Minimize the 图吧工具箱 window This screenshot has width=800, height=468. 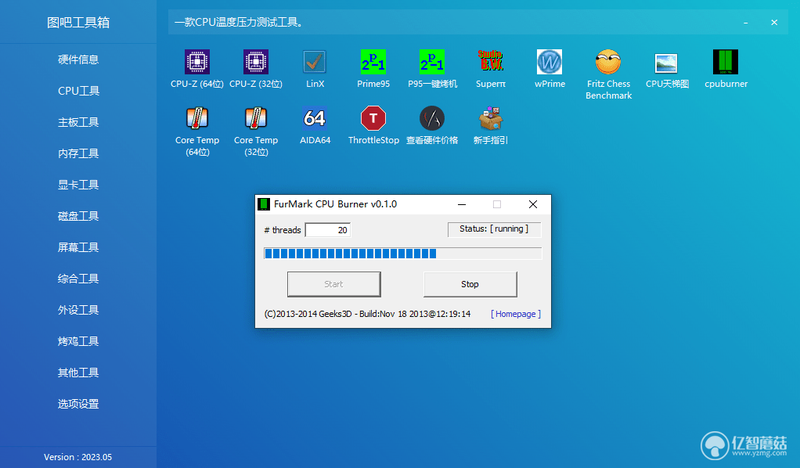click(745, 22)
